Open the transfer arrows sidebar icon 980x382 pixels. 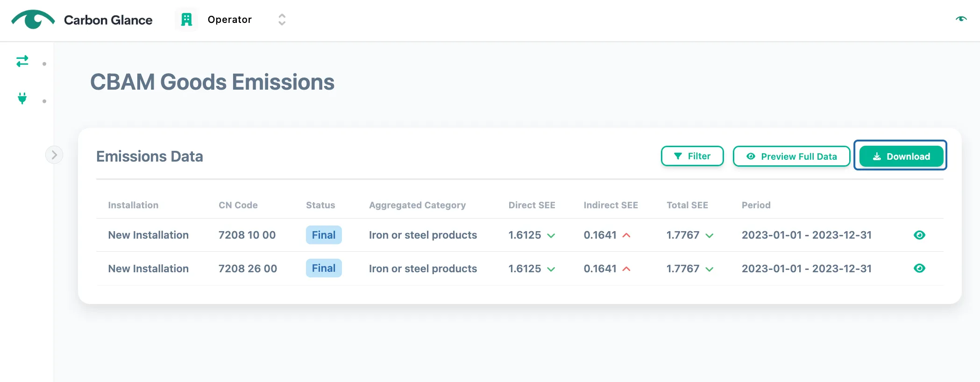[x=22, y=61]
